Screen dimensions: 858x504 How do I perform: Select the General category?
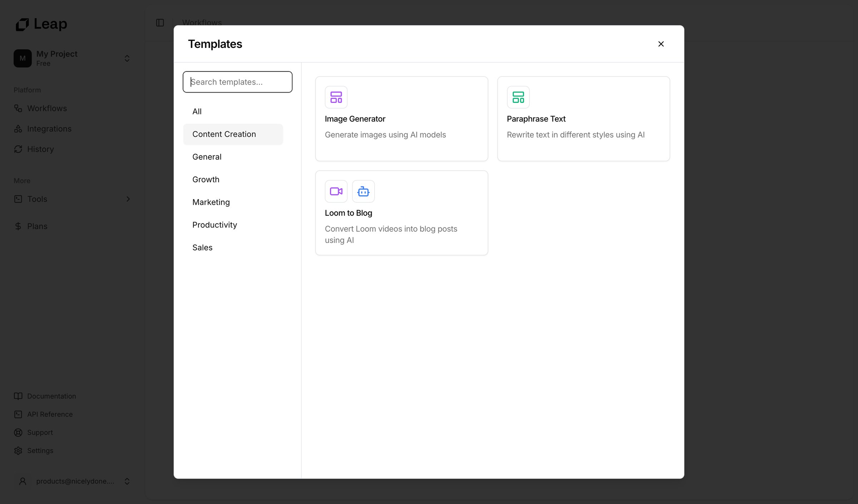click(233, 157)
